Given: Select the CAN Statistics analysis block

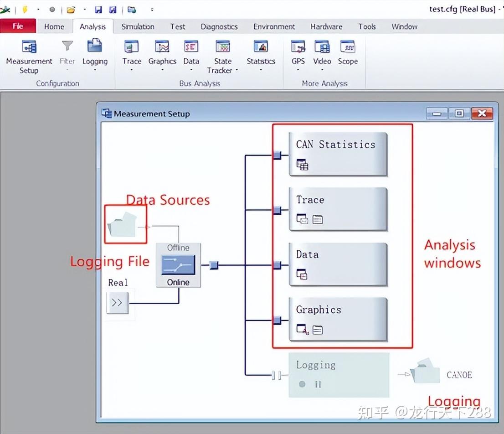Looking at the screenshot, I should pos(338,154).
